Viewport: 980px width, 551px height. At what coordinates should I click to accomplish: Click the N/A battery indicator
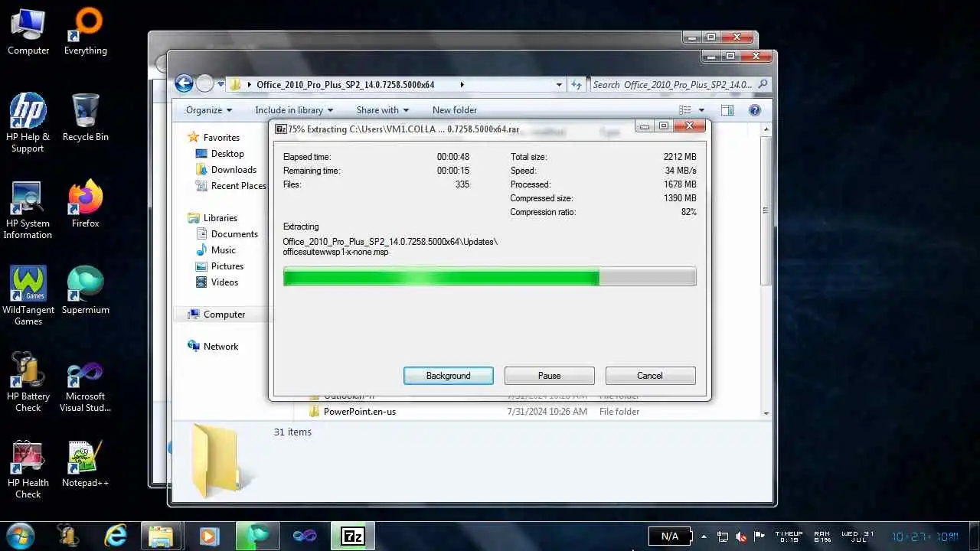(x=670, y=536)
